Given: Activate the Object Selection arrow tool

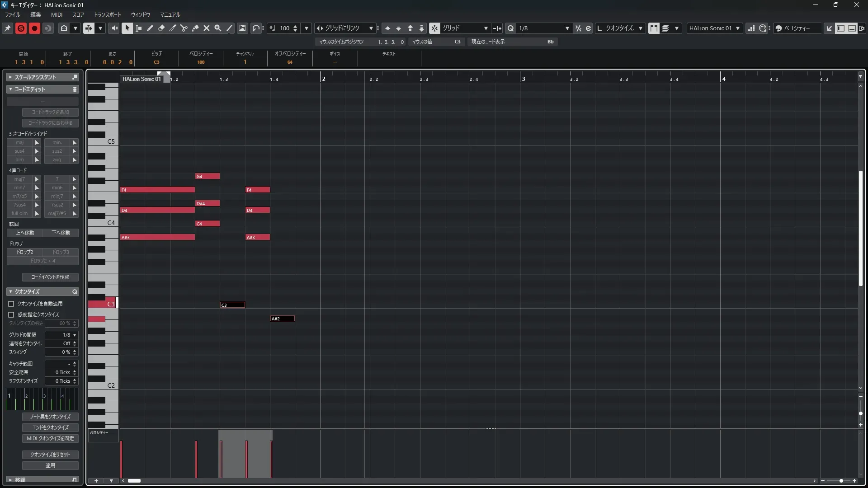Looking at the screenshot, I should 127,28.
